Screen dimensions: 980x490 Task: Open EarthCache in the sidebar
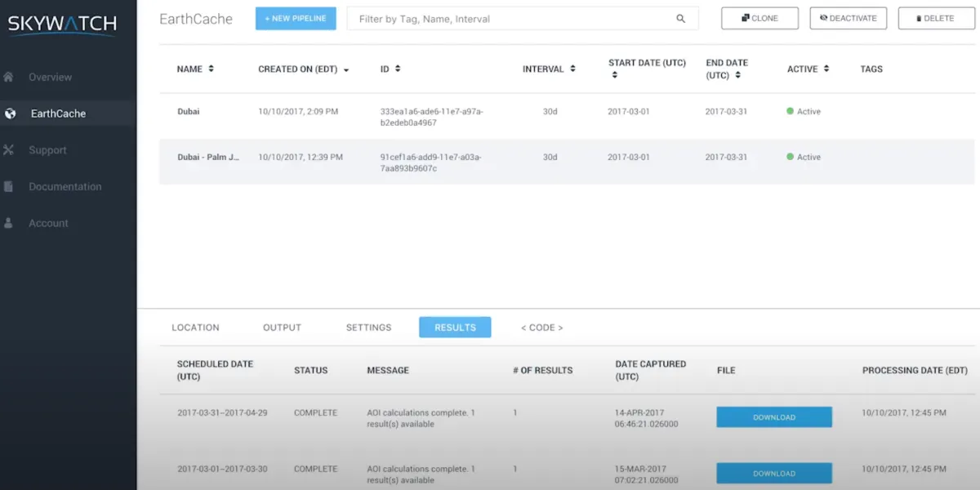pyautogui.click(x=58, y=114)
